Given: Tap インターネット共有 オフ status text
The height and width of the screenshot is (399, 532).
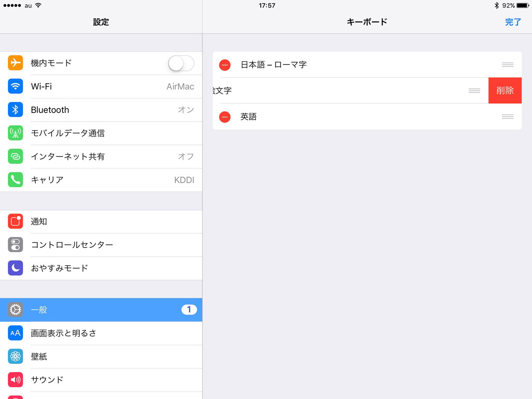Looking at the screenshot, I should (186, 156).
